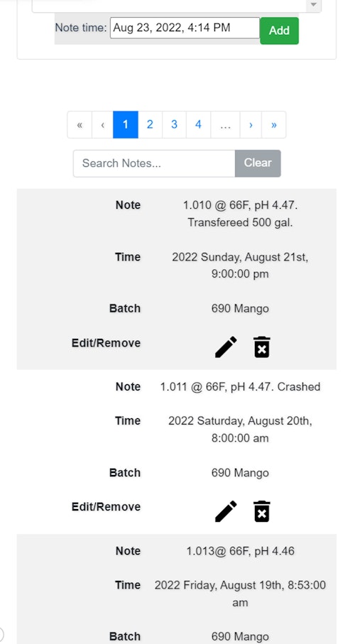The image size is (355, 644).
Task: Click the Clear search button
Action: pos(258,163)
